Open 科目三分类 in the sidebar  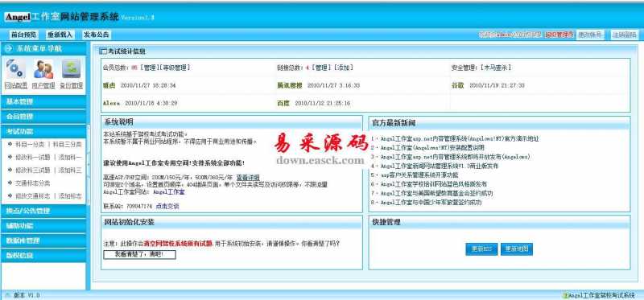(x=67, y=145)
